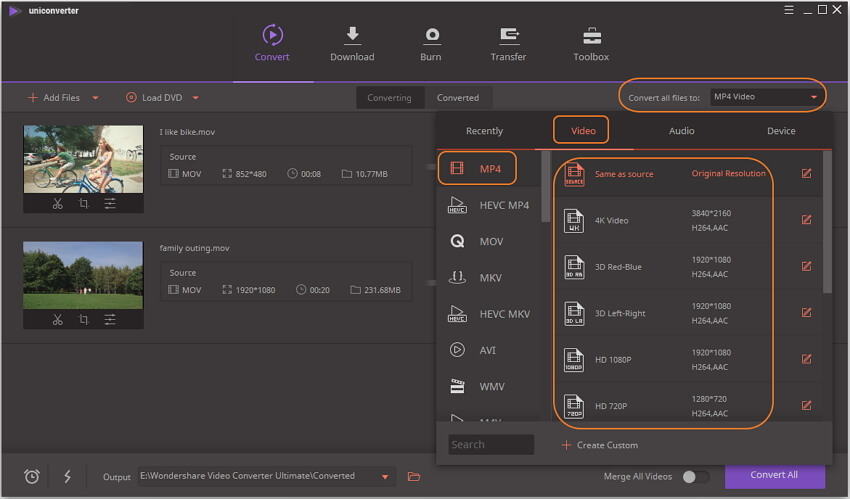The height and width of the screenshot is (499, 850).
Task: Open the Toolbox section
Action: (591, 43)
